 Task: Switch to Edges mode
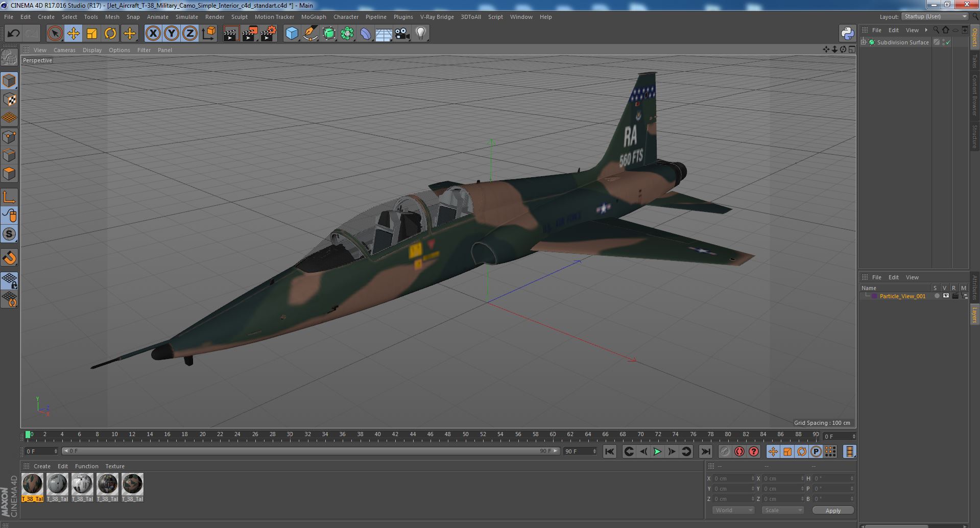9,155
